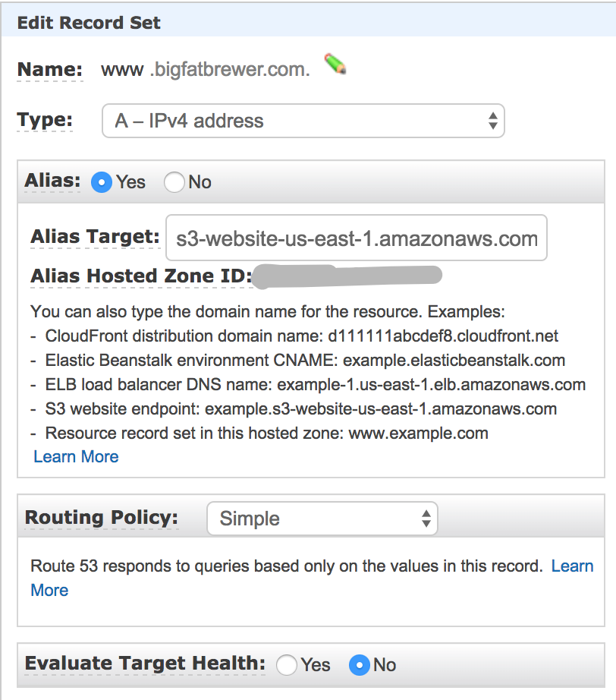
Task: Click the Alias Target input field
Action: tap(356, 238)
